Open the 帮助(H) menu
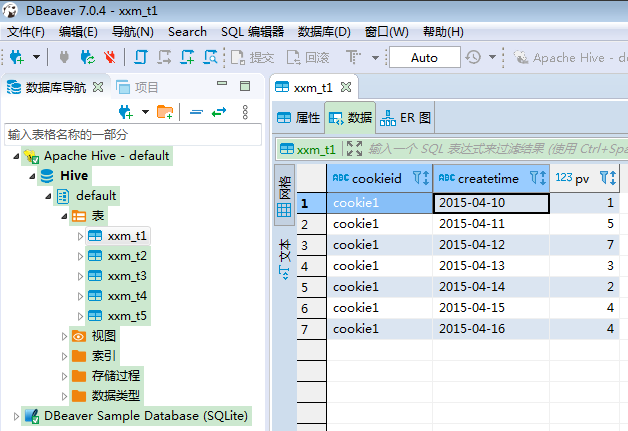 (x=443, y=32)
